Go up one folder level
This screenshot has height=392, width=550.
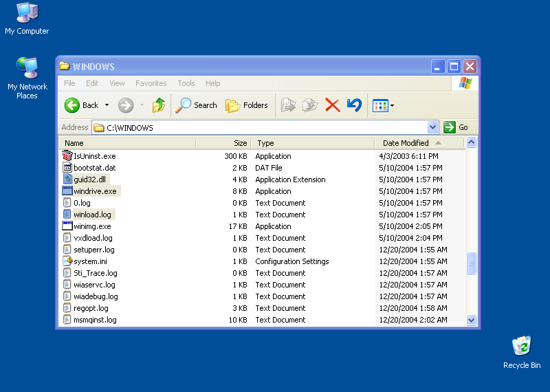159,105
